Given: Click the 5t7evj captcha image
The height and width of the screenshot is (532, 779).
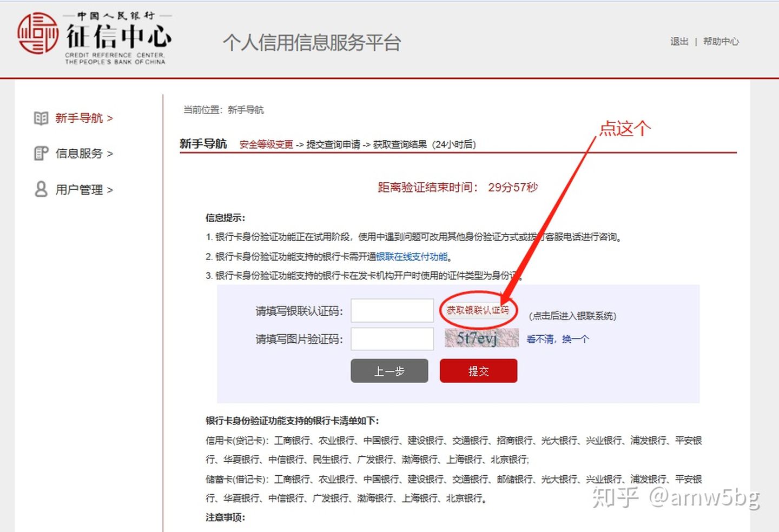Looking at the screenshot, I should point(481,338).
